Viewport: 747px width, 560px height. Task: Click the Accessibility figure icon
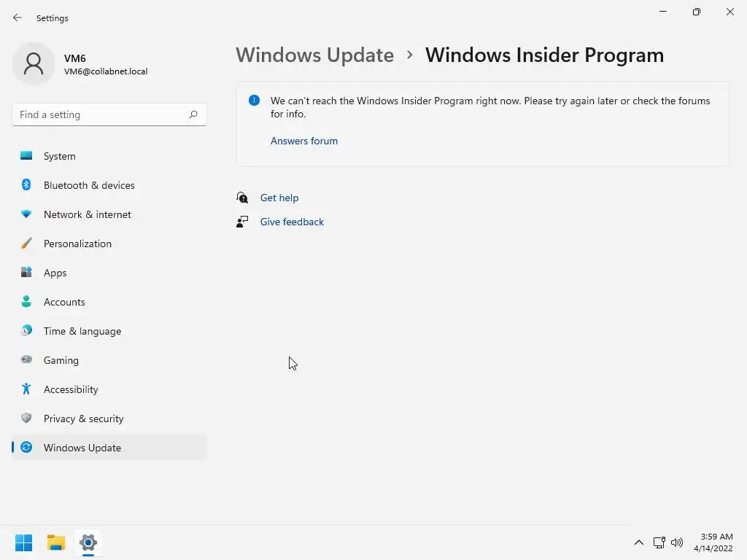(26, 389)
